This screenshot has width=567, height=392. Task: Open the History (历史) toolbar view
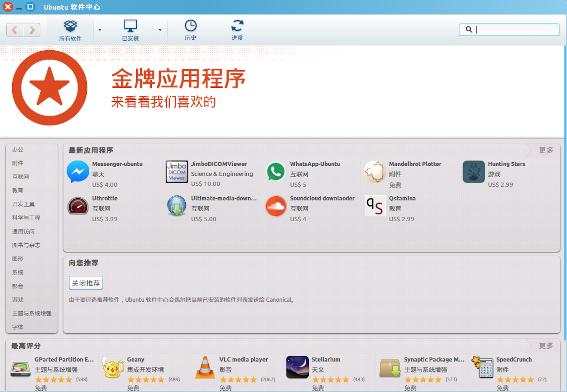[x=190, y=30]
